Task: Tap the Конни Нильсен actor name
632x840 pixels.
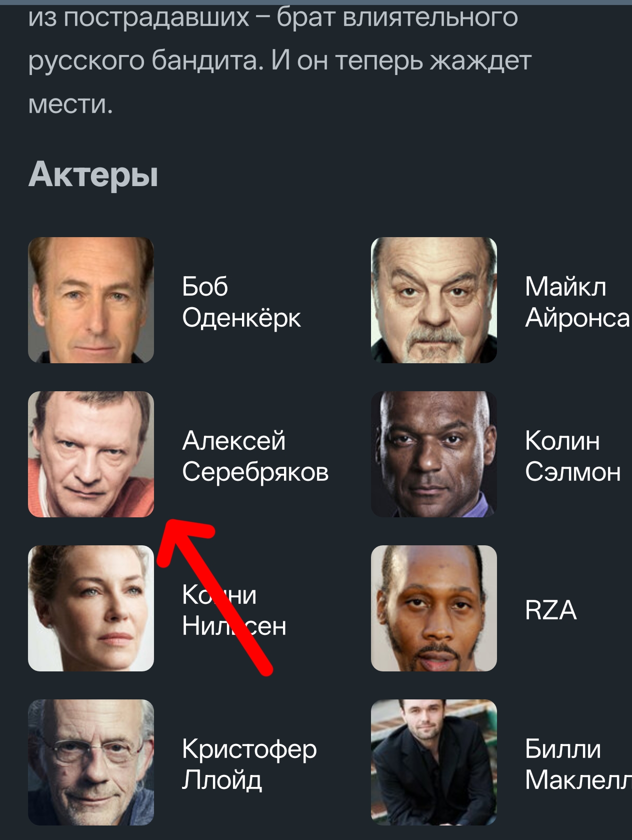Action: (234, 610)
